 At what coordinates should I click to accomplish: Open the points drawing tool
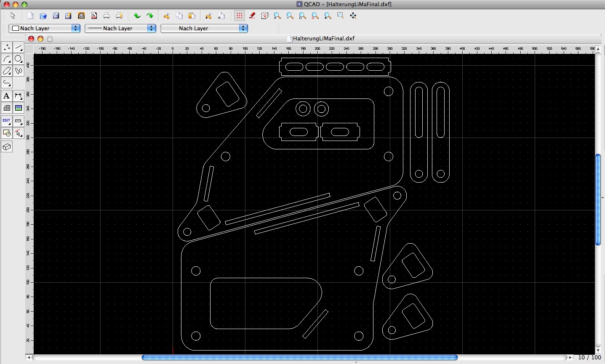pos(7,48)
